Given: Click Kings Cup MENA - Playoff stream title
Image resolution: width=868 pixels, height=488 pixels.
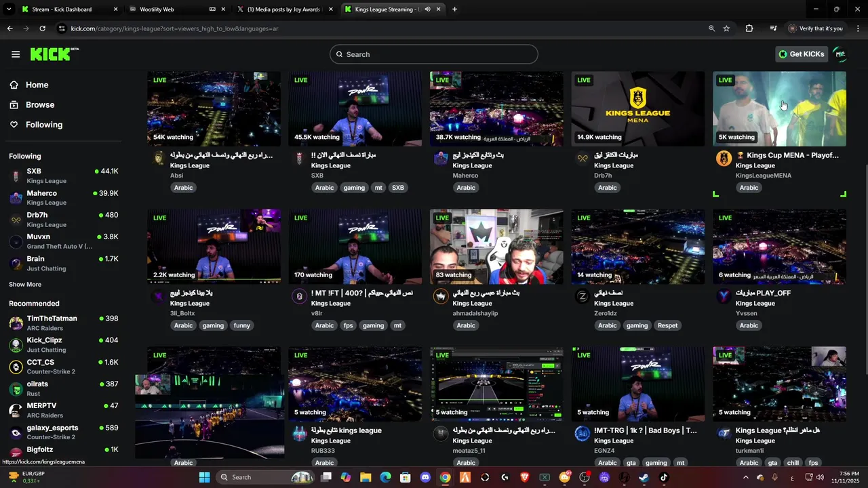Looking at the screenshot, I should click(792, 155).
